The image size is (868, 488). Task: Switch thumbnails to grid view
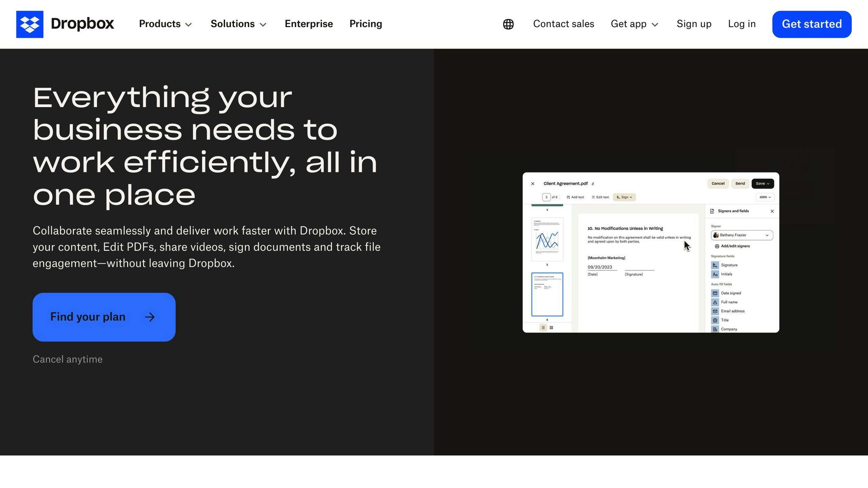(551, 327)
